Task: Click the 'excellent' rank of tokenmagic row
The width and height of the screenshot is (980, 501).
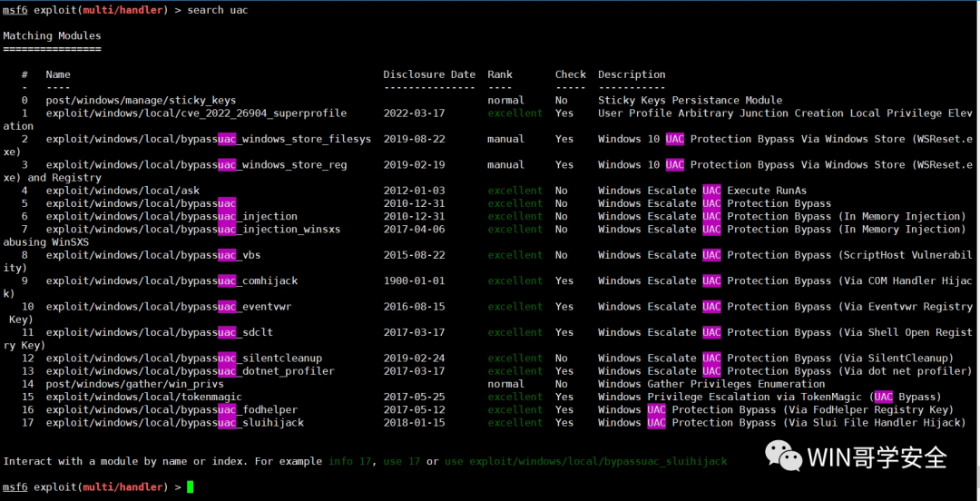Action: (515, 397)
